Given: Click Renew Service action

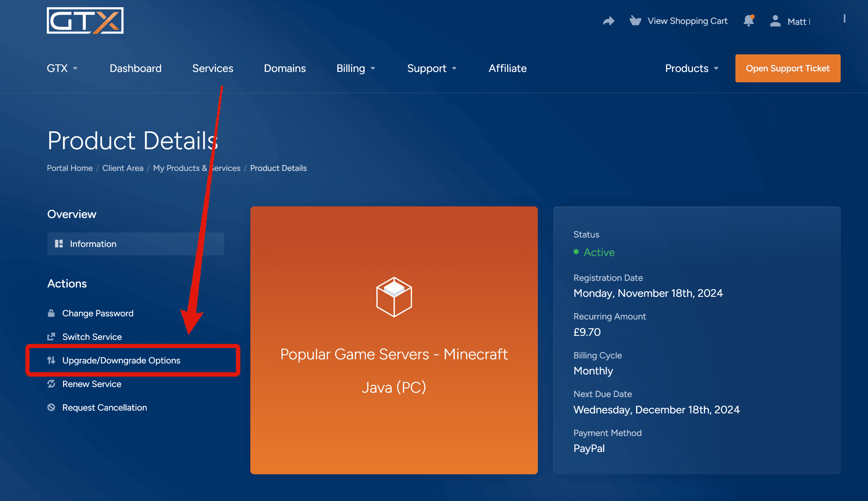Looking at the screenshot, I should point(91,384).
